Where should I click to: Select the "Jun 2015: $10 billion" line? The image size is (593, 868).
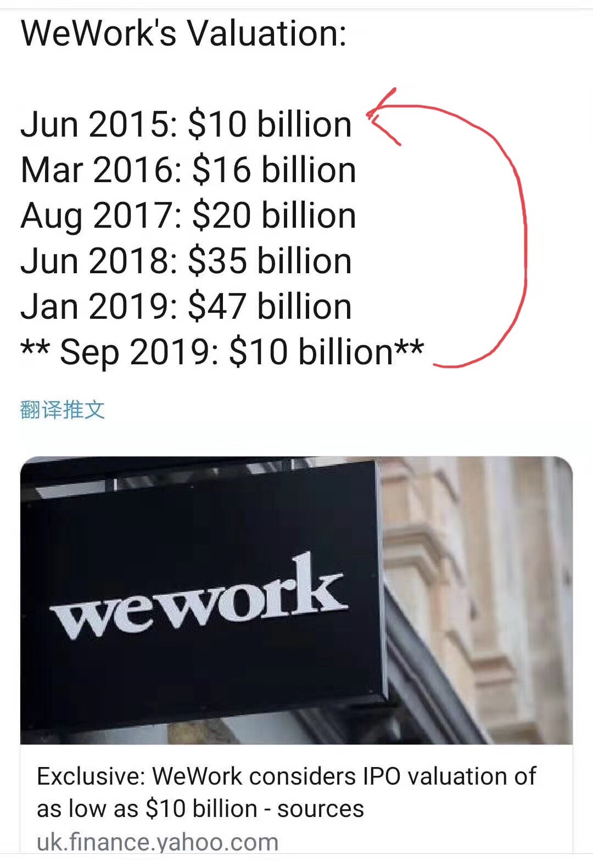tap(186, 125)
